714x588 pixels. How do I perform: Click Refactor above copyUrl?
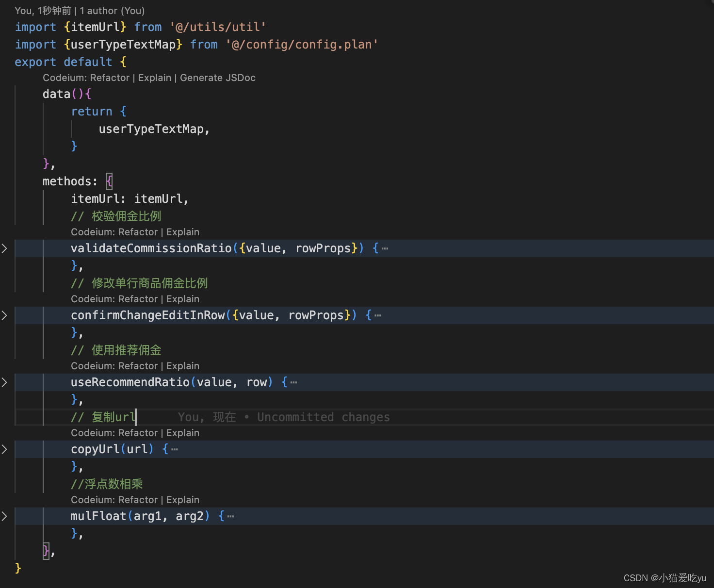(138, 433)
